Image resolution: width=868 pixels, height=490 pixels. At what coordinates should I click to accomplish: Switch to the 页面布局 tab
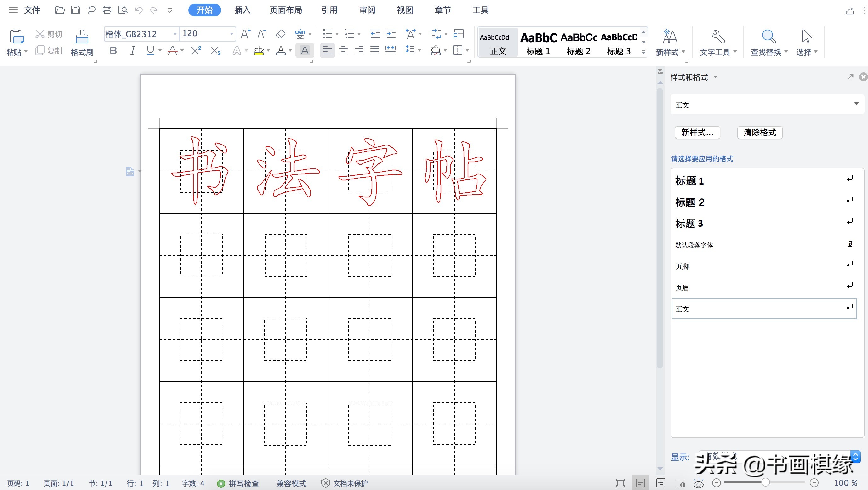pyautogui.click(x=286, y=10)
